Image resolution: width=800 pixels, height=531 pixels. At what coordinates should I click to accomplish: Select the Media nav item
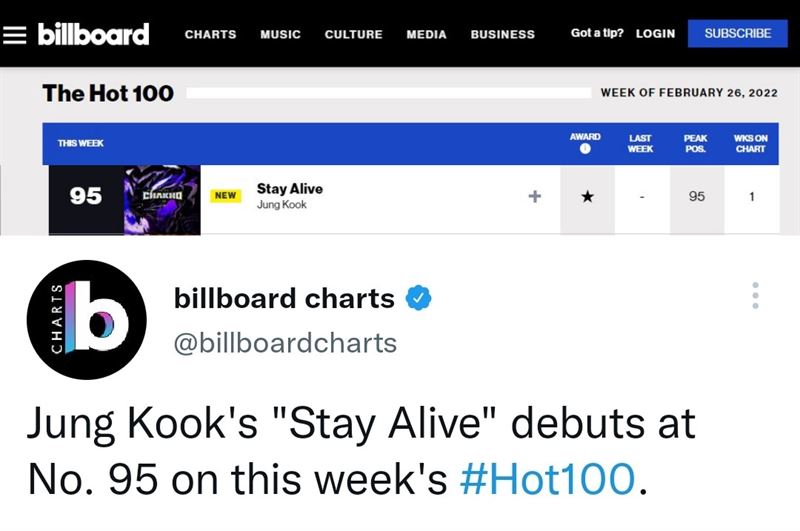[x=426, y=34]
